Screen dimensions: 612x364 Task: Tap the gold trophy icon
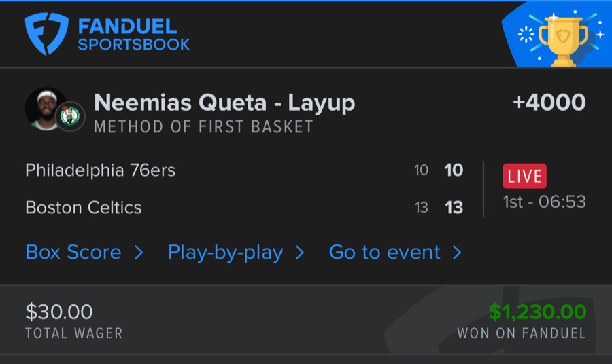[x=562, y=40]
